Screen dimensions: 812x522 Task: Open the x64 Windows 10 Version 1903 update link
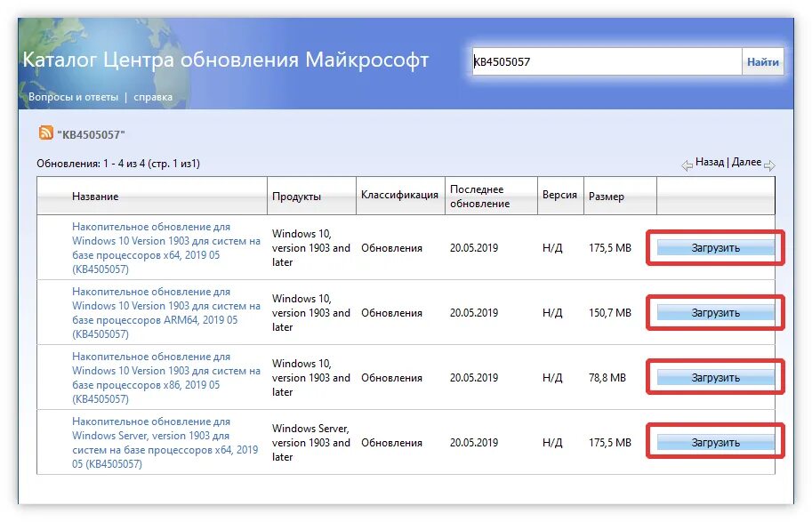tap(165, 247)
